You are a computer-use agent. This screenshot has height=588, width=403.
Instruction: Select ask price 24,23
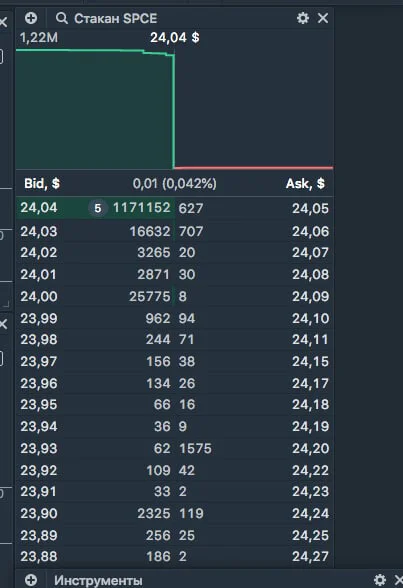(310, 492)
